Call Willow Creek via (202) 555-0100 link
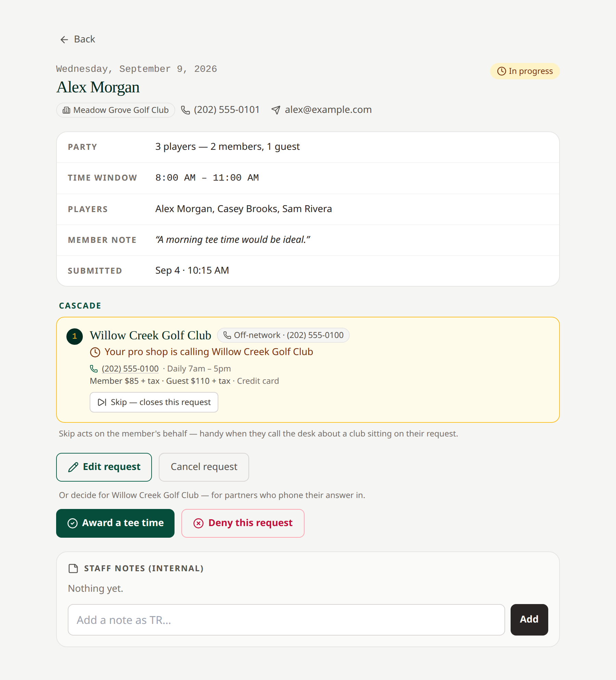This screenshot has height=680, width=616. tap(130, 369)
